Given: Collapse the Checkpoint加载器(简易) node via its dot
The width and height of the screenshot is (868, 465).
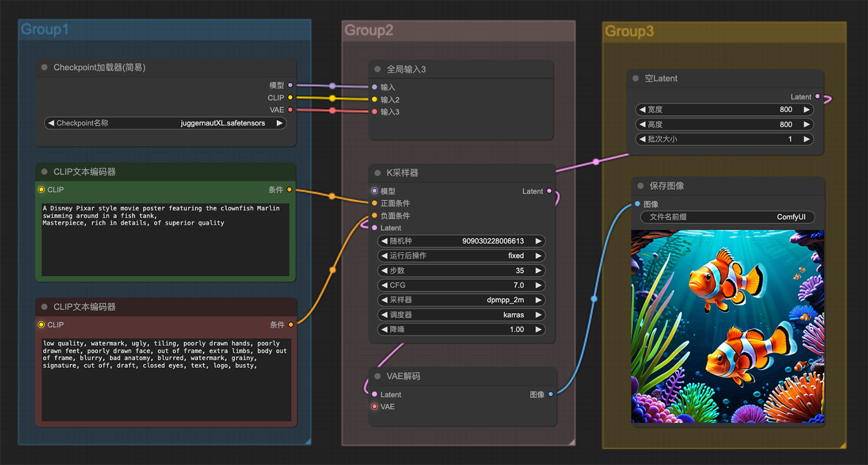Looking at the screenshot, I should (45, 68).
